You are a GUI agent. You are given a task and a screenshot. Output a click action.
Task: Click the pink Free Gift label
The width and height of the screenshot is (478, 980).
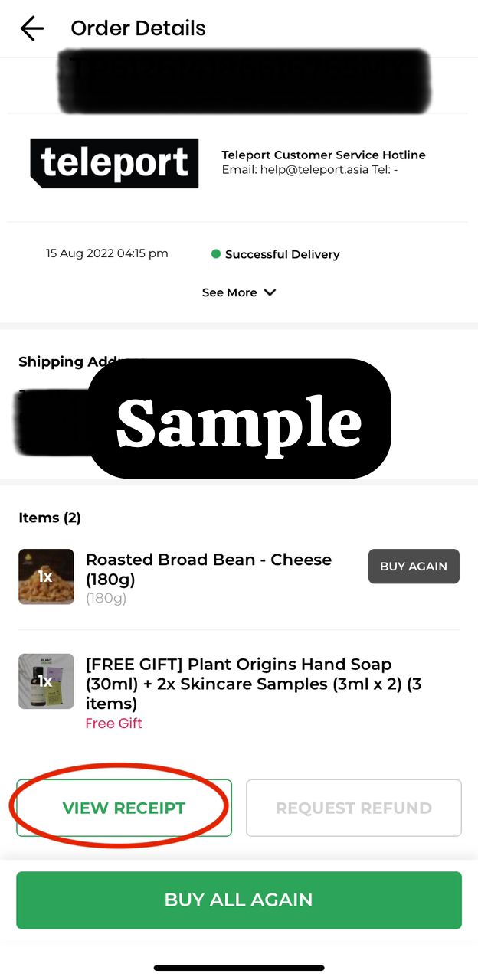[x=113, y=724]
